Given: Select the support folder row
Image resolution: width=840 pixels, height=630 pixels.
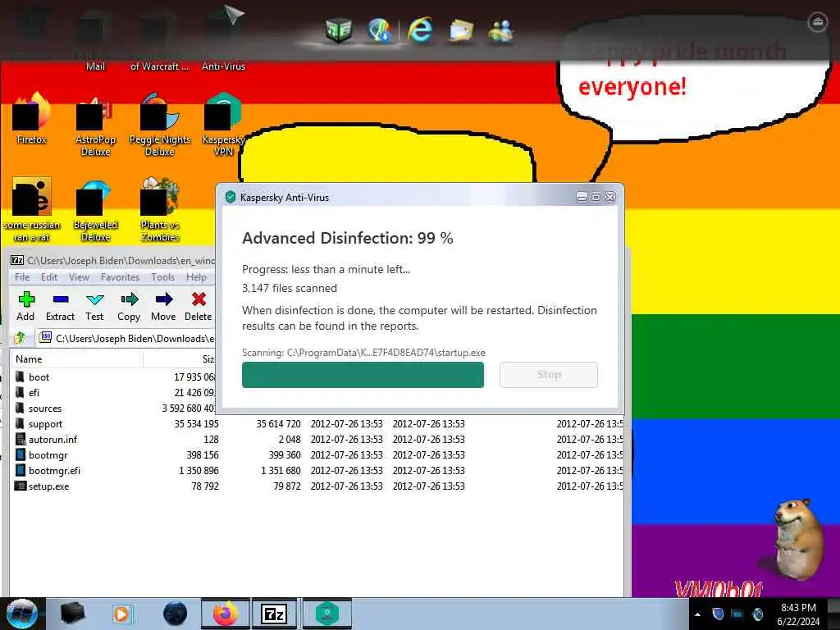Looking at the screenshot, I should (x=317, y=424).
